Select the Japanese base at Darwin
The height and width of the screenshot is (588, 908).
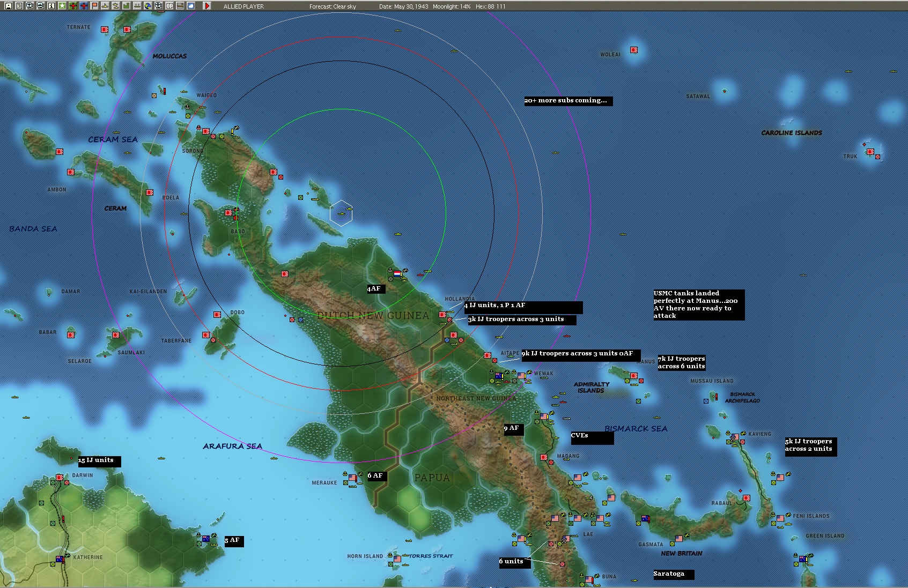pos(60,477)
